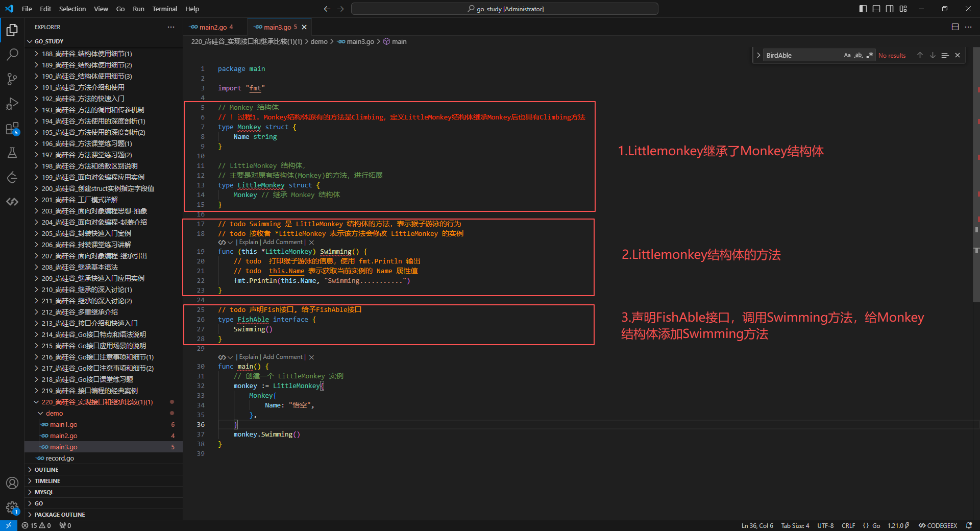Screen dimensions: 980x531
Task: Toggle Match Whole Word in find widget
Action: pos(859,55)
